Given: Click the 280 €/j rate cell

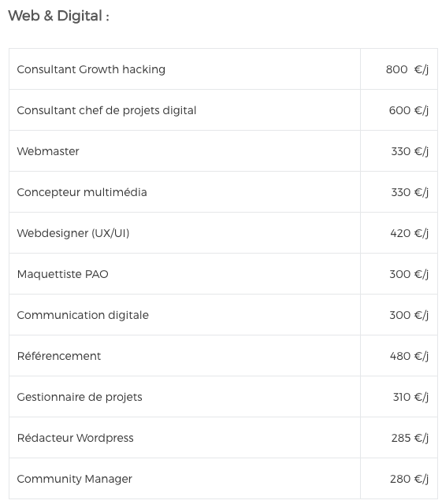Looking at the screenshot, I should pyautogui.click(x=399, y=479).
